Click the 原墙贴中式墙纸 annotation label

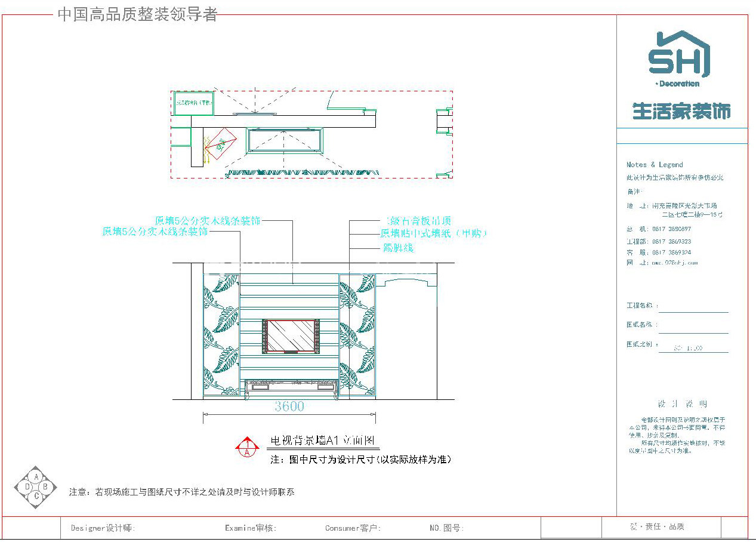pos(433,234)
